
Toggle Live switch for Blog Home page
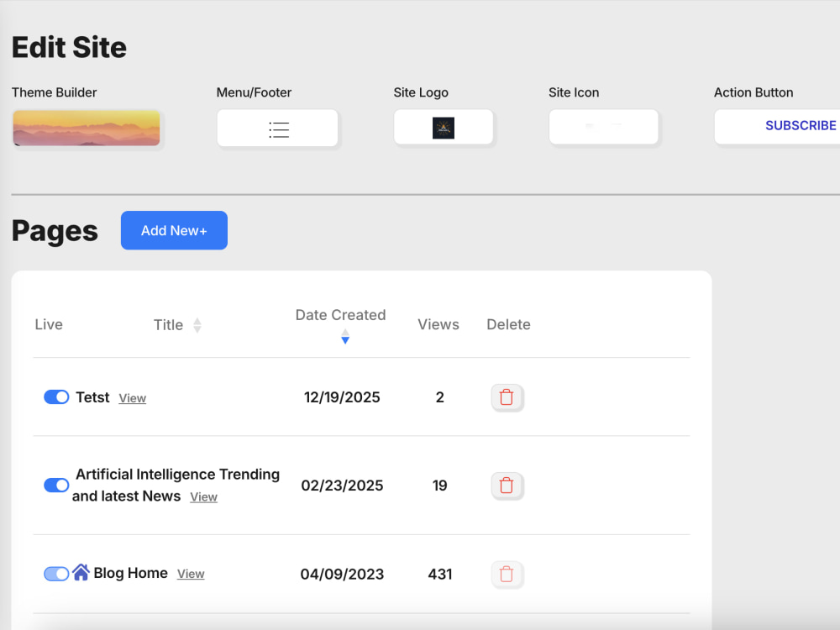[x=56, y=574]
